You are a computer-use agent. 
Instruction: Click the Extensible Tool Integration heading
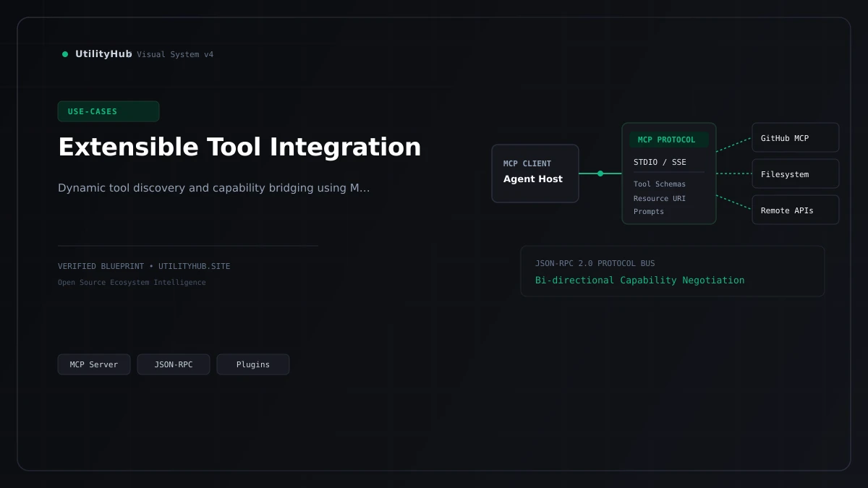tap(239, 147)
